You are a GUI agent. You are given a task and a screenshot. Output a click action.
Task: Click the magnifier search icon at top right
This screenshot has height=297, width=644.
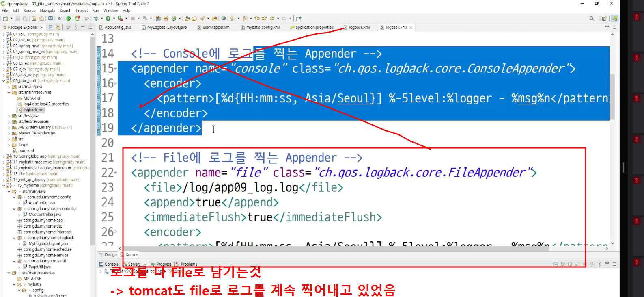pyautogui.click(x=592, y=18)
